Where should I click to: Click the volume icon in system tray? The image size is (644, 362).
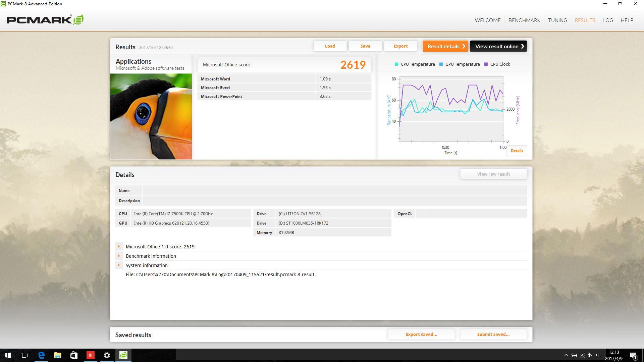coord(590,355)
